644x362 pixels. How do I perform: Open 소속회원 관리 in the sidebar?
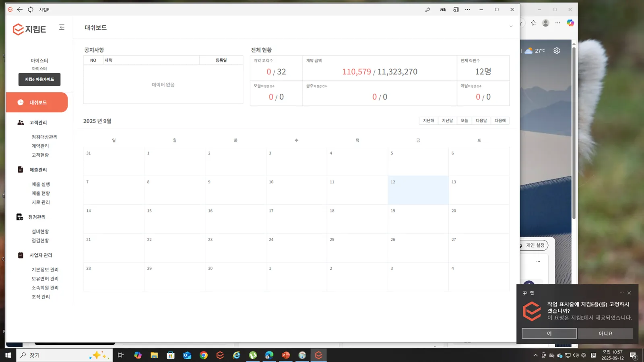45,288
